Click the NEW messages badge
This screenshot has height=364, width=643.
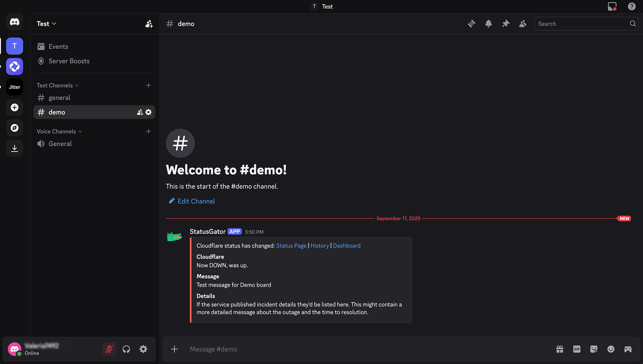pyautogui.click(x=624, y=219)
